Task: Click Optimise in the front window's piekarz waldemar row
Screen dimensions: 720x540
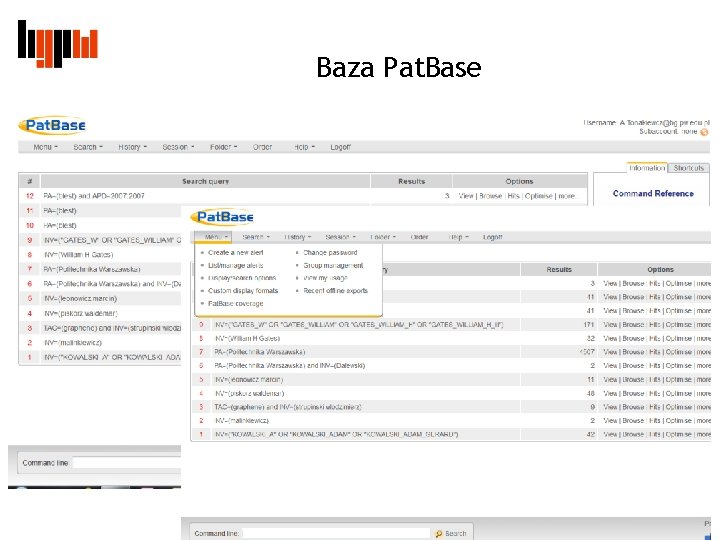Action: [x=678, y=394]
